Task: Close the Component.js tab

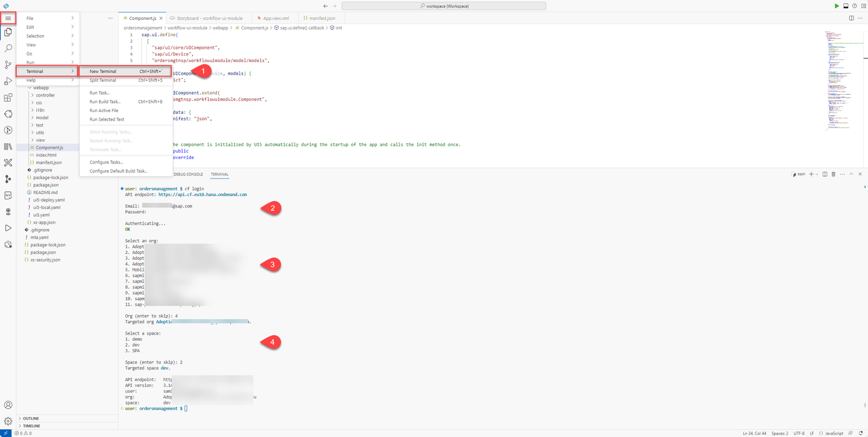Action: [x=161, y=18]
